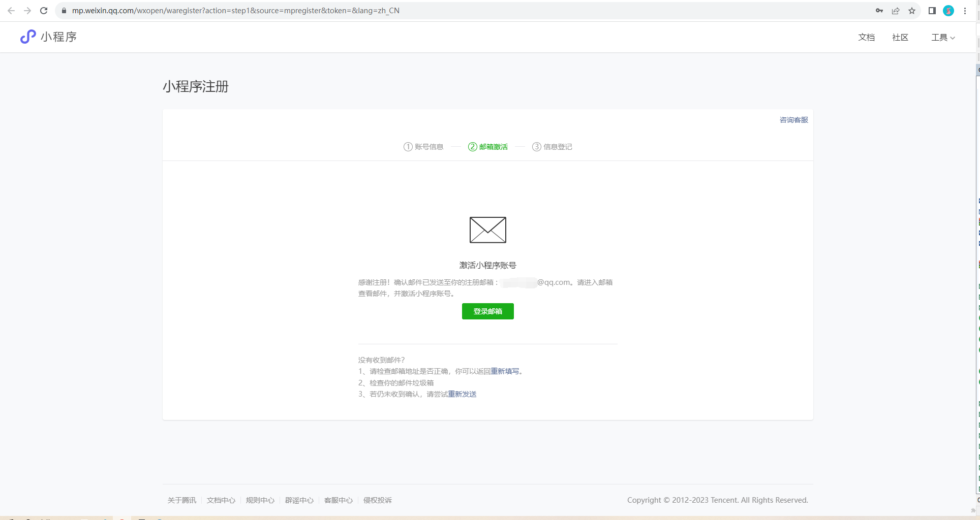Open saved passwords key icon

pos(879,11)
